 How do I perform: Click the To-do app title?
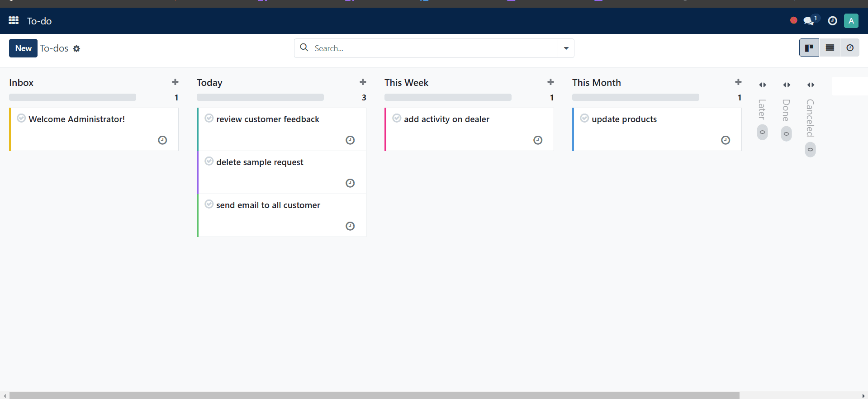point(39,21)
